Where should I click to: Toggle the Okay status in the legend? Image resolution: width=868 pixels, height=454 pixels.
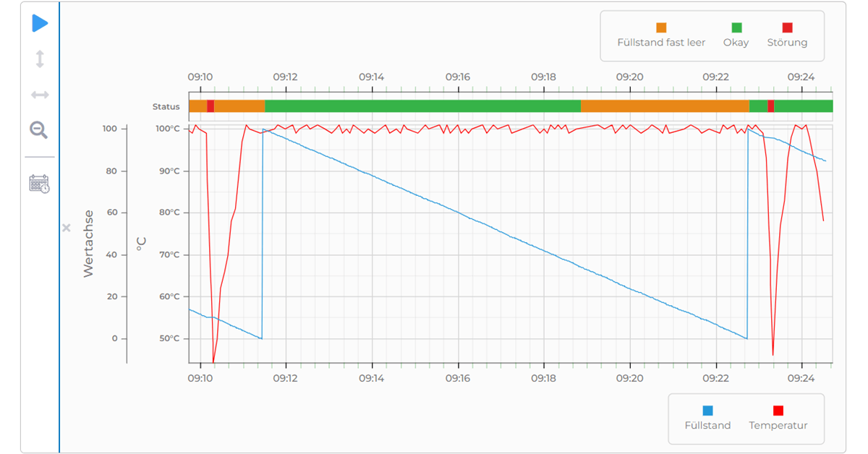(x=736, y=35)
